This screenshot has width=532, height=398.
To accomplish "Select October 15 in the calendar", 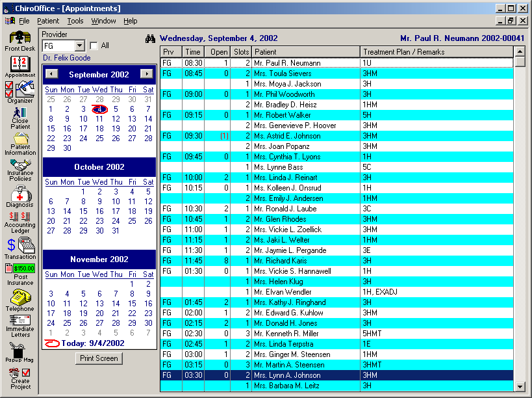I will click(83, 211).
